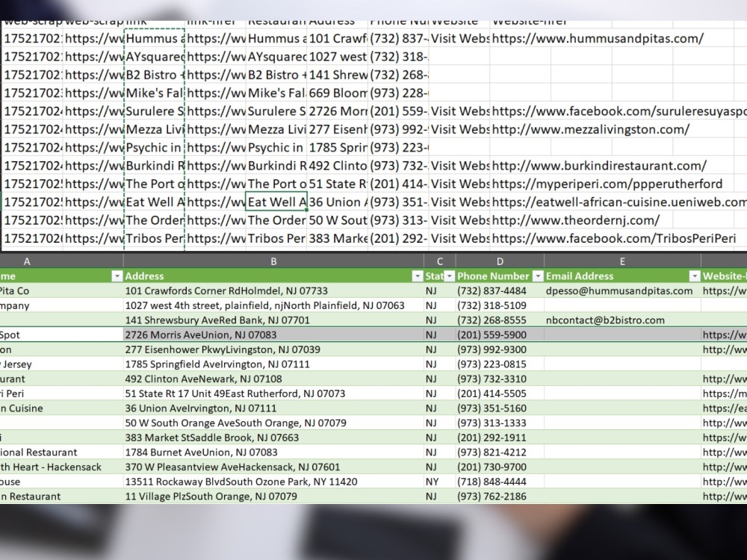Select address '50 W South Orange AveSouth Orange'

point(273,423)
